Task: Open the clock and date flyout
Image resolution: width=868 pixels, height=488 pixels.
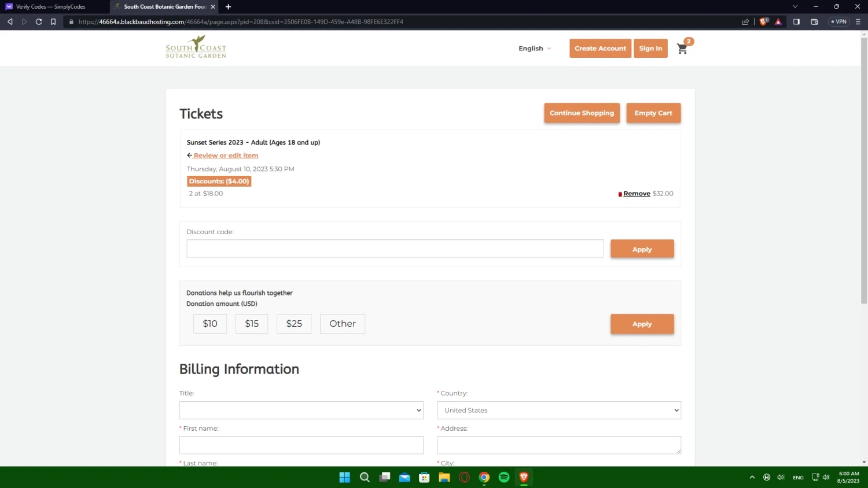Action: (849, 477)
